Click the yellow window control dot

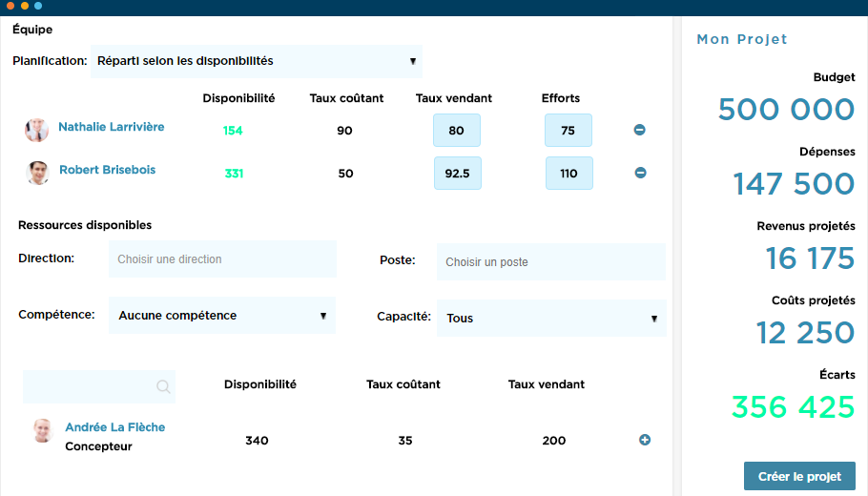(25, 6)
